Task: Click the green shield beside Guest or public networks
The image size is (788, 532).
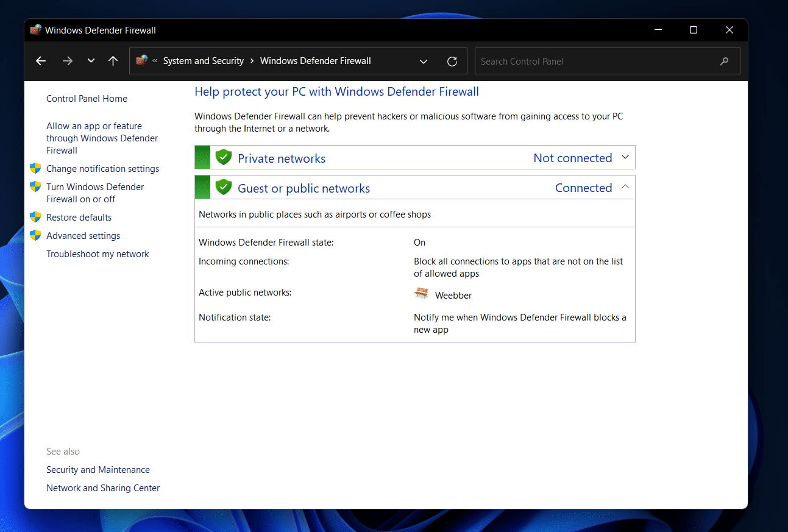Action: (x=224, y=187)
